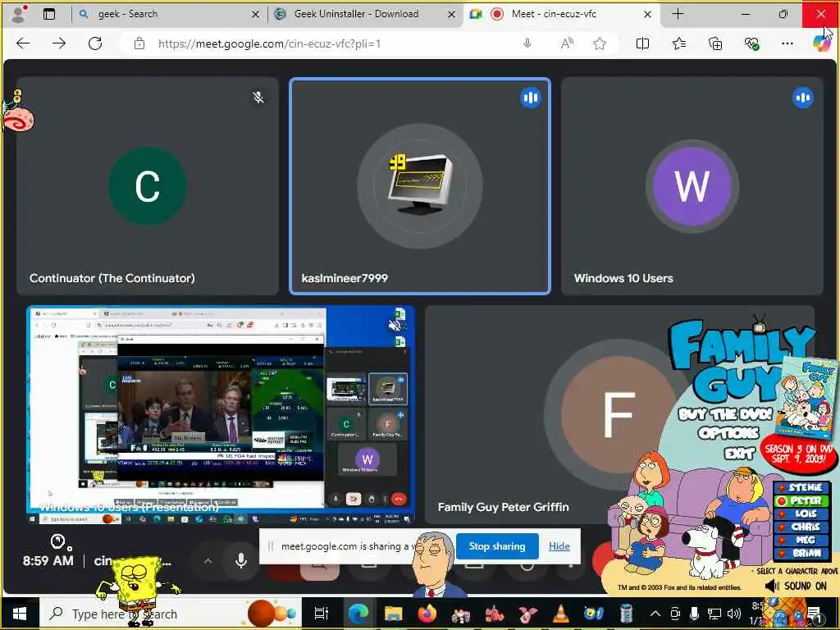Image resolution: width=840 pixels, height=630 pixels.
Task: Close the Meet - cin-ecuz-vfc tab
Action: (647, 15)
